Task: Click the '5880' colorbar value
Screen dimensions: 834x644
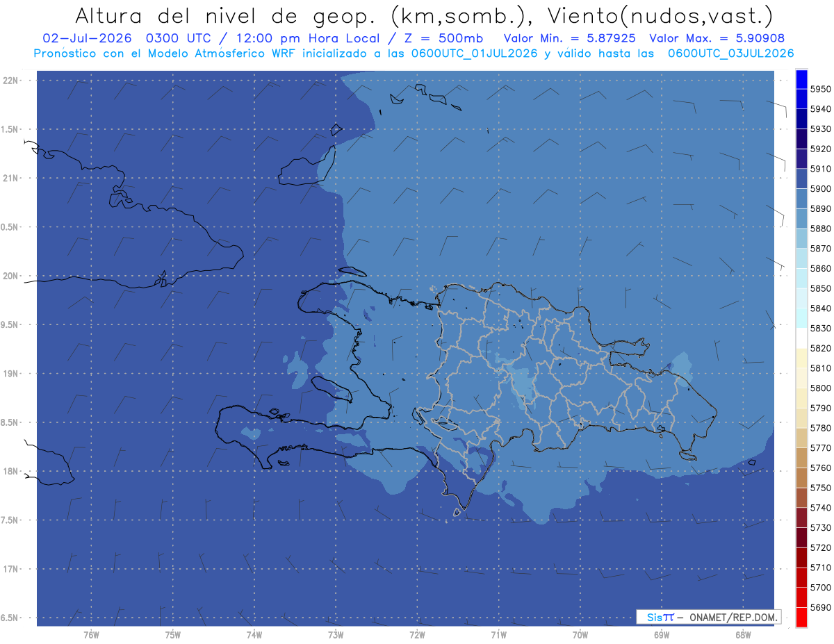Action: [x=821, y=229]
